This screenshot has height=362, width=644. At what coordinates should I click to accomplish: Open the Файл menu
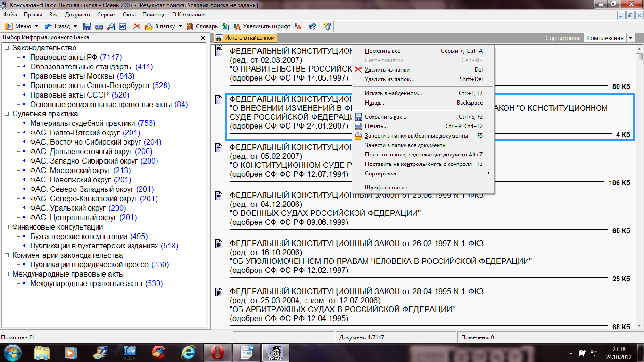[x=9, y=15]
